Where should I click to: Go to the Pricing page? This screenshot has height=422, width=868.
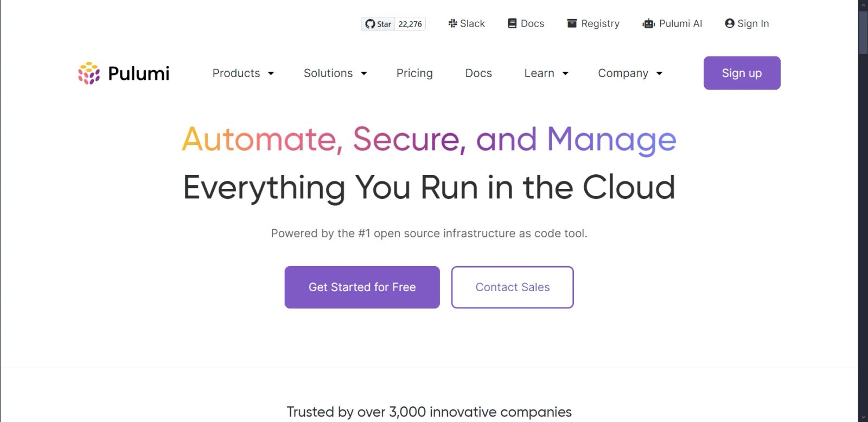[x=414, y=73]
